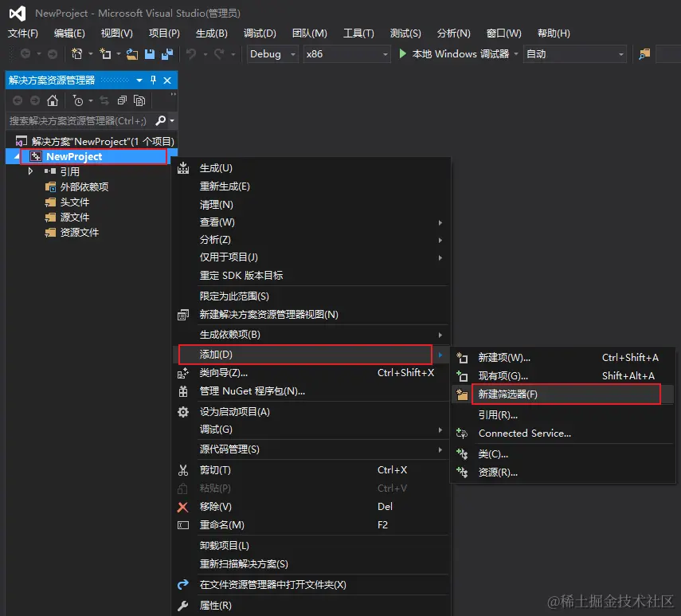Click Solution Explorer's Forward arrow icon
Image resolution: width=681 pixels, height=616 pixels.
click(x=35, y=100)
